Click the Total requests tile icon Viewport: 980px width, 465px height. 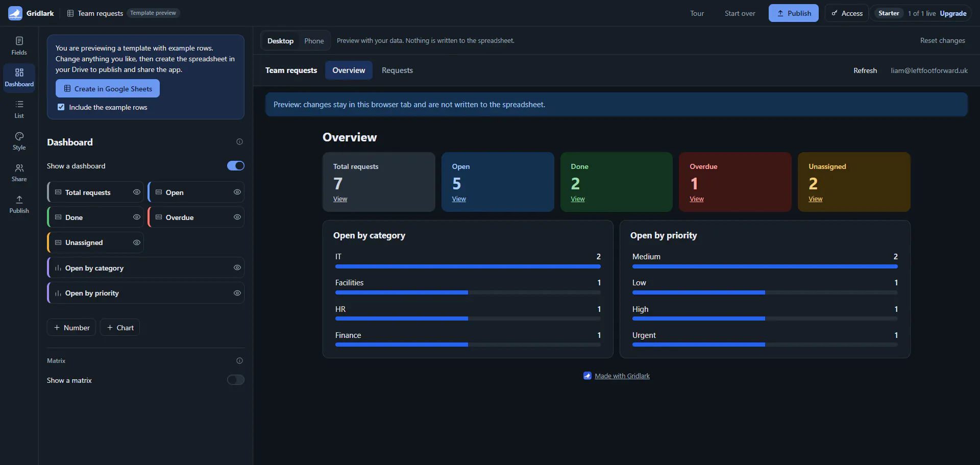(x=58, y=192)
